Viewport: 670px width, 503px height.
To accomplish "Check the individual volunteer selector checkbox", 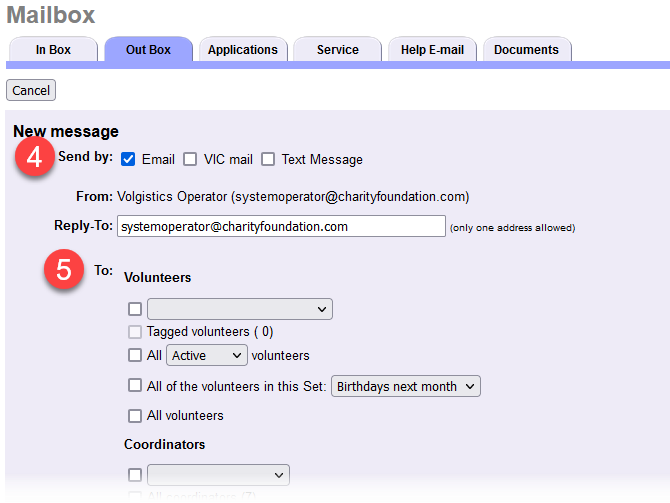I will 135,309.
